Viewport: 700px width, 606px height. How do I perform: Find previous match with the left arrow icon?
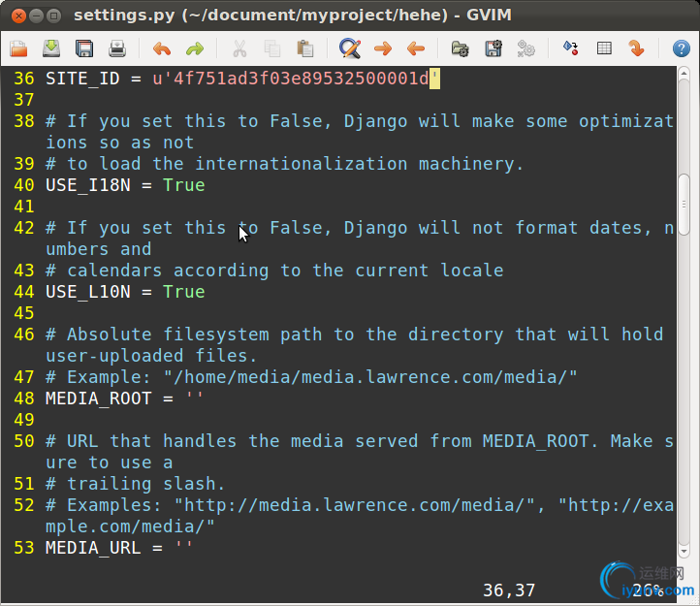click(416, 48)
